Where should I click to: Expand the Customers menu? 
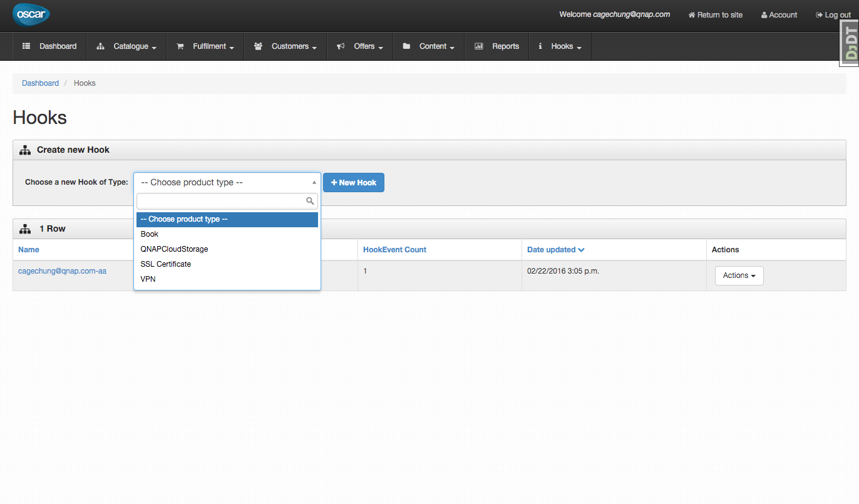coord(285,46)
